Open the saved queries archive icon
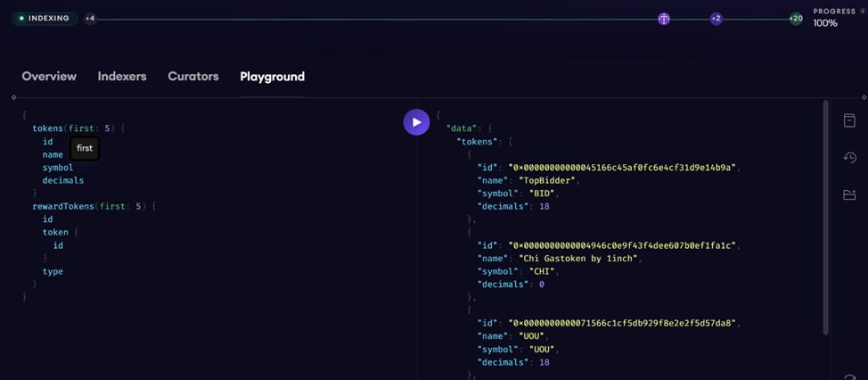Image resolution: width=868 pixels, height=380 pixels. [849, 121]
